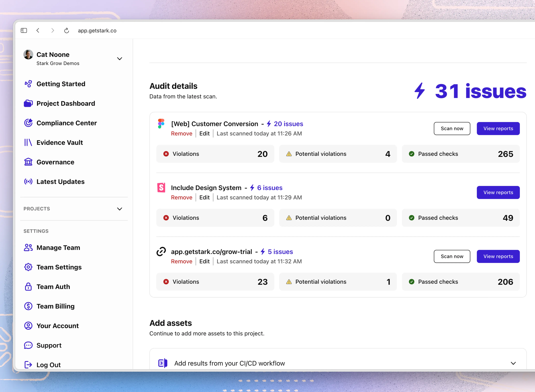The height and width of the screenshot is (392, 535).
Task: Expand Add results from CI/CD workflow
Action: tap(513, 363)
